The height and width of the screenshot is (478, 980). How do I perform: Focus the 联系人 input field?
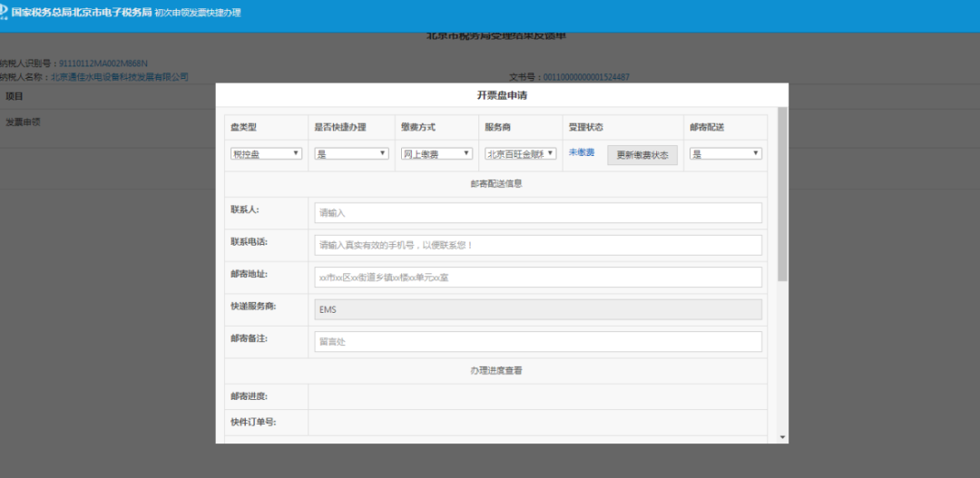[x=537, y=213]
